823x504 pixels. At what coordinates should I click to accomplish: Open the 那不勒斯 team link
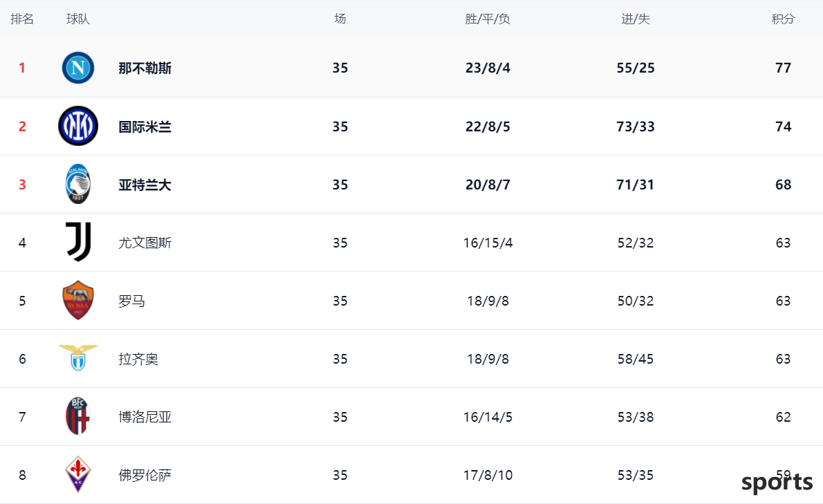145,68
